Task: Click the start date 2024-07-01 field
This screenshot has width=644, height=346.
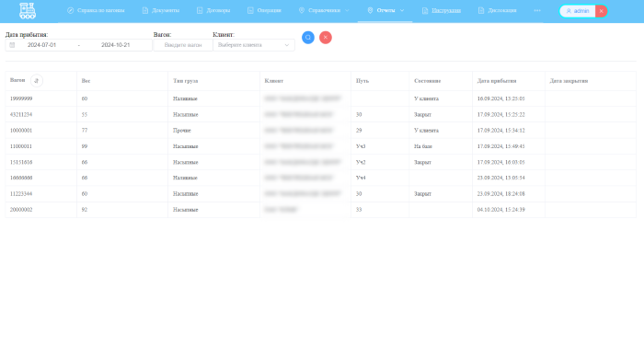Action: (x=42, y=45)
